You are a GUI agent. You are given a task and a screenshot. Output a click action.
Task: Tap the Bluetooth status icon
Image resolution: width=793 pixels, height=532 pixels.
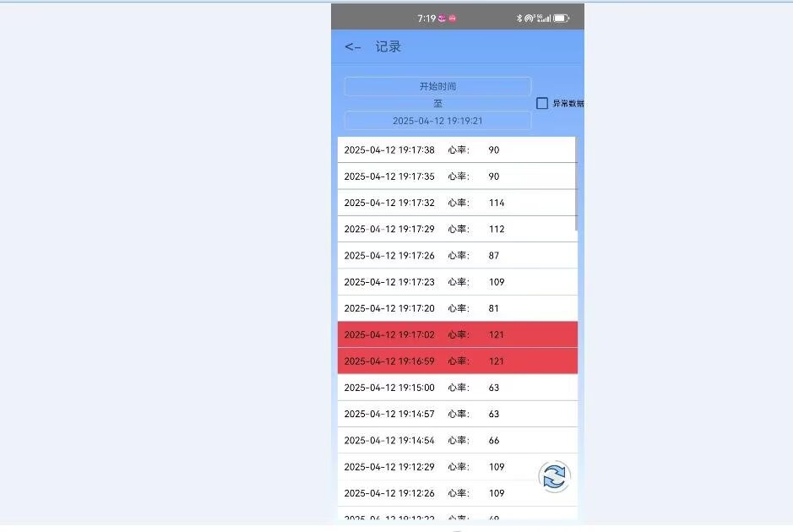519,19
